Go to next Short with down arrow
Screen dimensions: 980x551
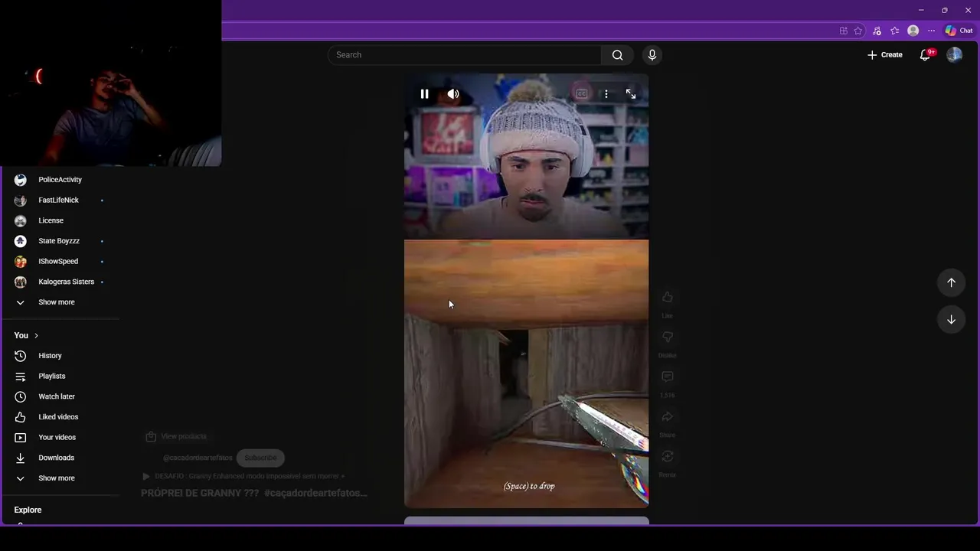click(x=951, y=319)
